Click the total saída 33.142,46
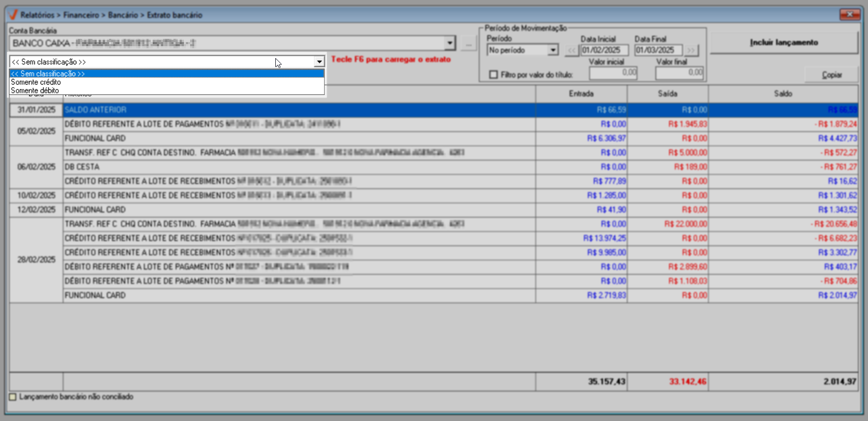 tap(687, 382)
